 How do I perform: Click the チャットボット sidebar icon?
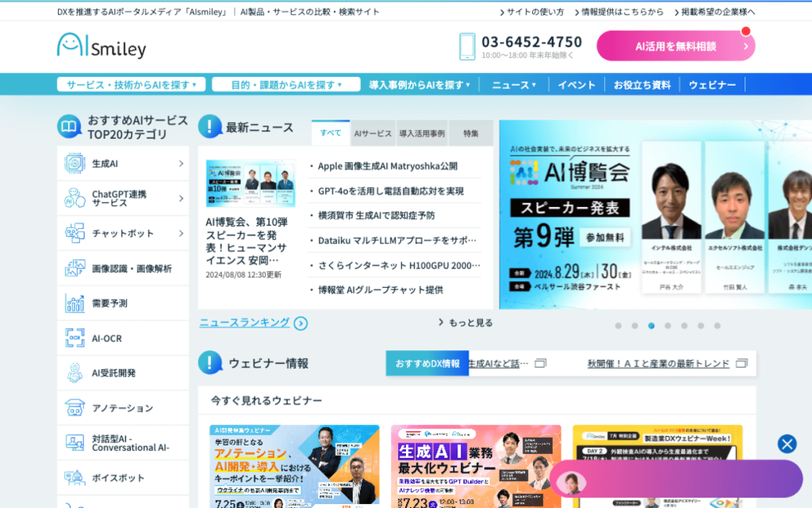click(x=75, y=234)
